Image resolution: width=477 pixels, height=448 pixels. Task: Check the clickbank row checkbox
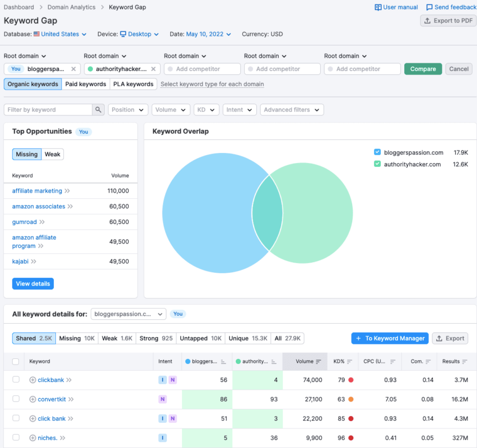16,380
